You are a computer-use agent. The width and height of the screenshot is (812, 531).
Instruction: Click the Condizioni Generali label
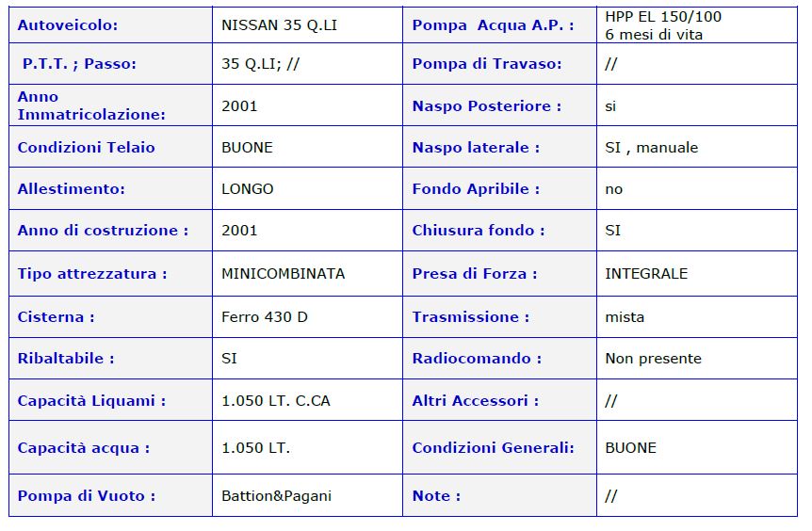pos(493,447)
